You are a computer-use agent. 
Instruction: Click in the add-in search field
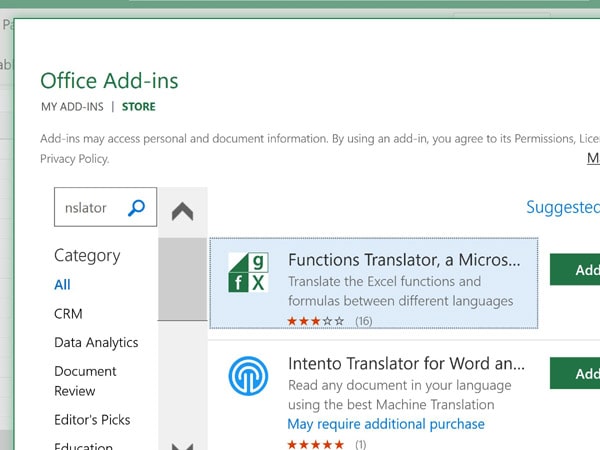pos(106,207)
